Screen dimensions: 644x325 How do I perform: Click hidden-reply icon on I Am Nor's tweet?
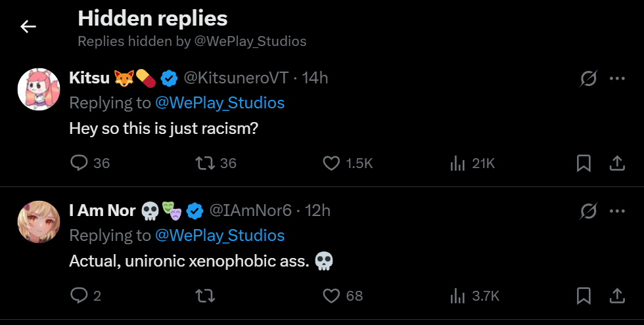[588, 211]
